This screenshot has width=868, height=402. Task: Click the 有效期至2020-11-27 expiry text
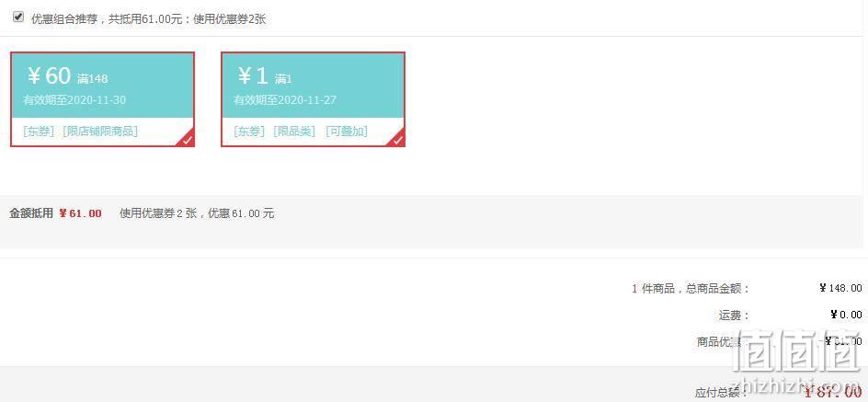(x=284, y=100)
